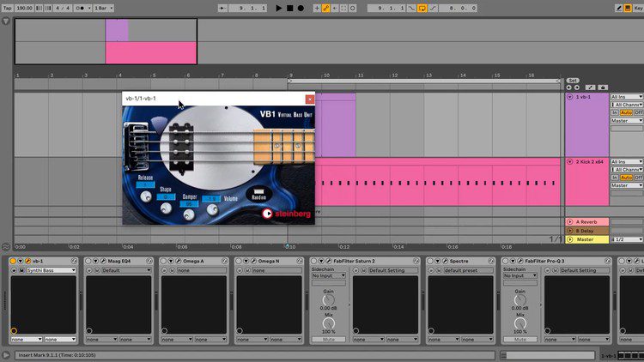The image size is (644, 362).
Task: Open the Spectre plugin wrench edit icon
Action: coord(445,261)
